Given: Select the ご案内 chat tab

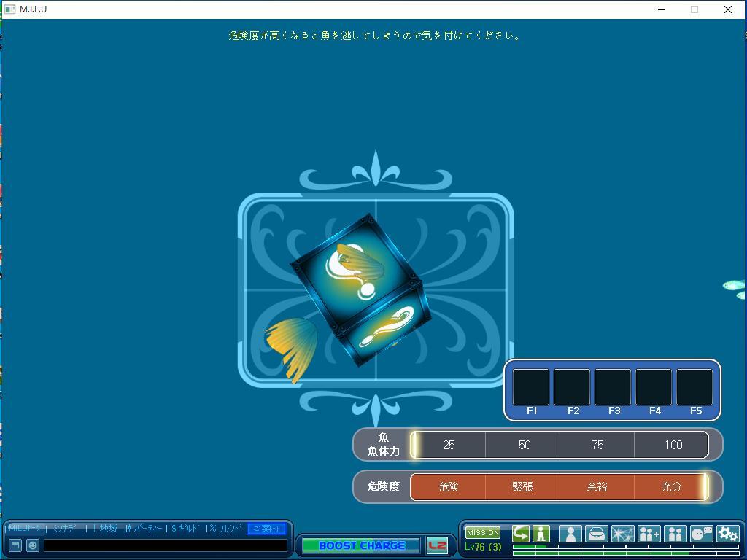Looking at the screenshot, I should pyautogui.click(x=266, y=529).
